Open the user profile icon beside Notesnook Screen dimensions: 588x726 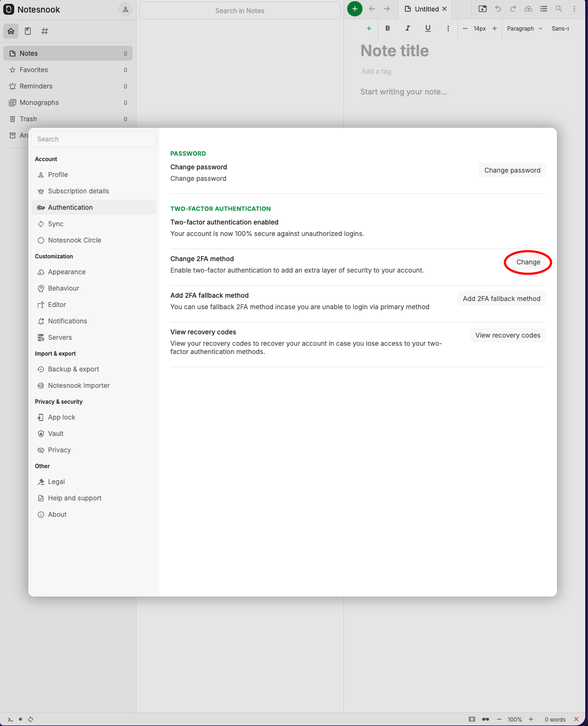click(126, 9)
